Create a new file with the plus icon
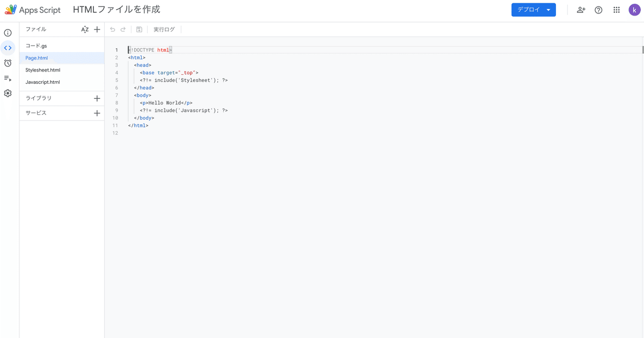Viewport: 644px width, 338px height. (97, 29)
